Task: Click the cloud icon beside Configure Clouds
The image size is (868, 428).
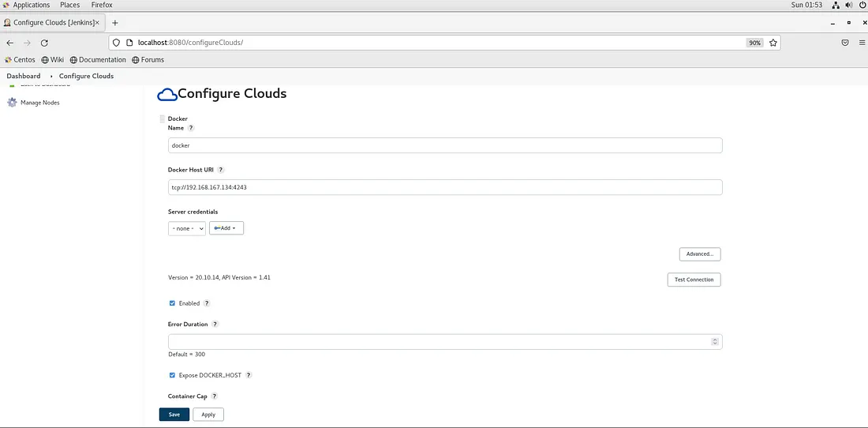Action: coord(166,95)
